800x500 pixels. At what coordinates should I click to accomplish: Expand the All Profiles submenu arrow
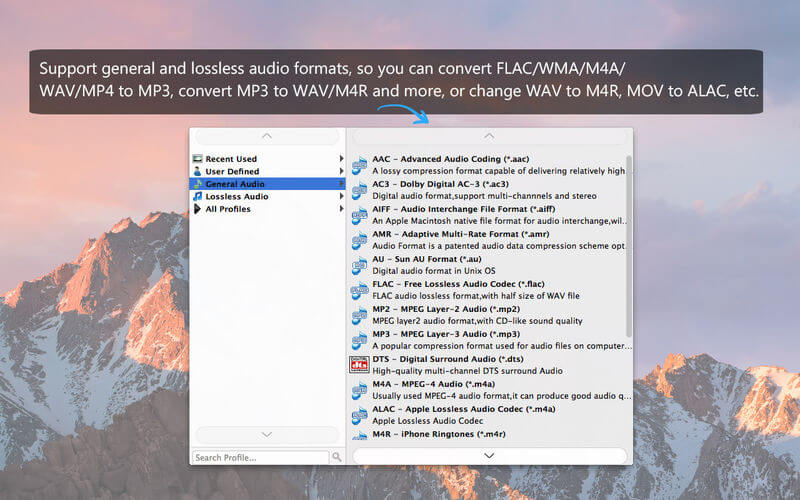pyautogui.click(x=341, y=209)
